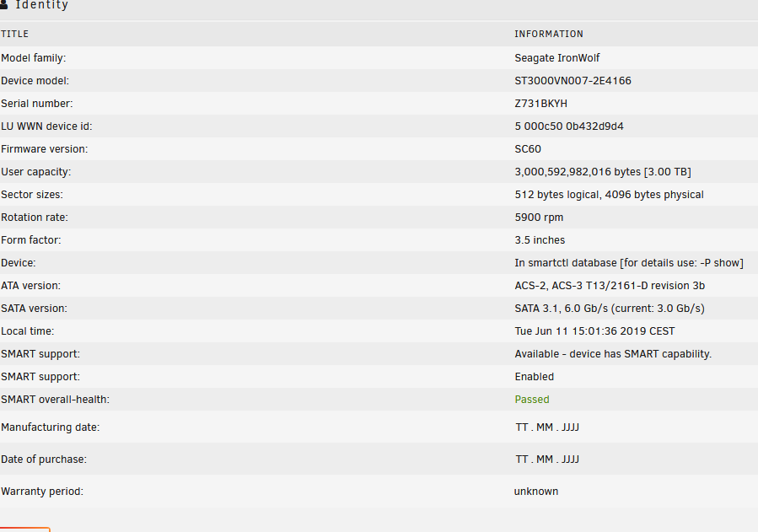The image size is (758, 532).
Task: Click the Identity section heading
Action: 41,5
